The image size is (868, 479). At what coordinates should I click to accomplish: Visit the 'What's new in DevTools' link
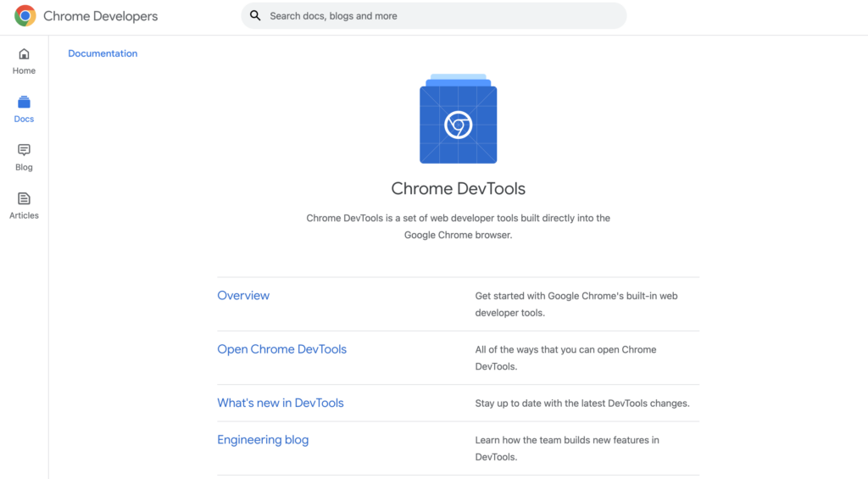click(281, 403)
